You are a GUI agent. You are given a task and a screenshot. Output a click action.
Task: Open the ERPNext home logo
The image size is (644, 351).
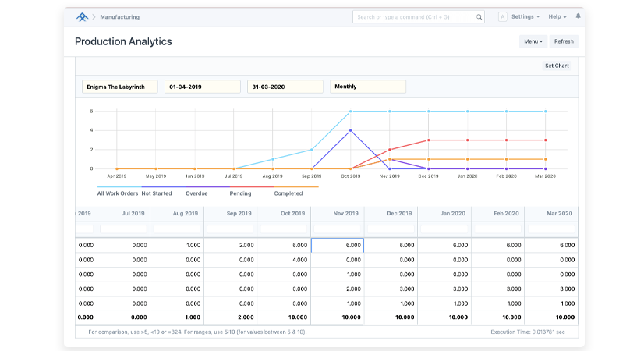pos(82,17)
